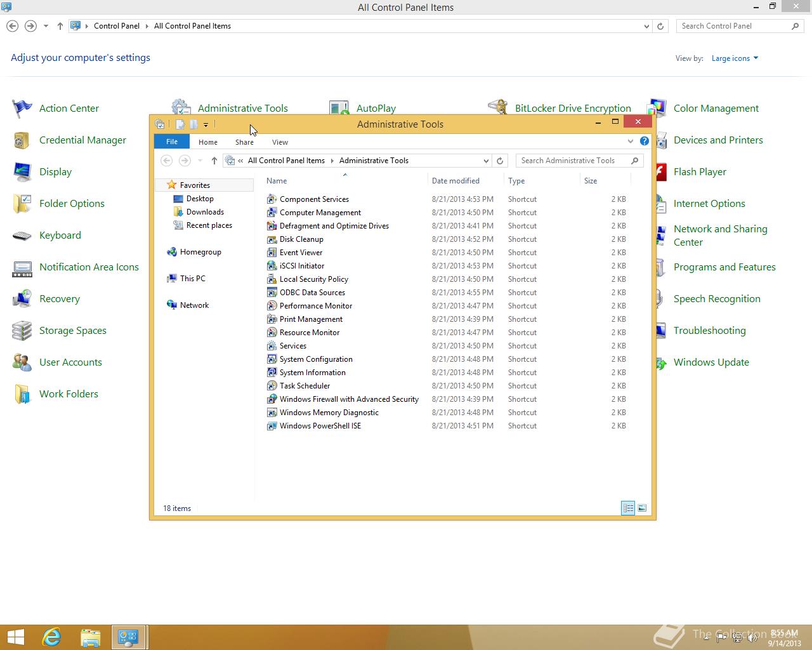Screen dimensions: 812x650
Task: Open User Accounts icon in Control Panel
Action: click(22, 362)
